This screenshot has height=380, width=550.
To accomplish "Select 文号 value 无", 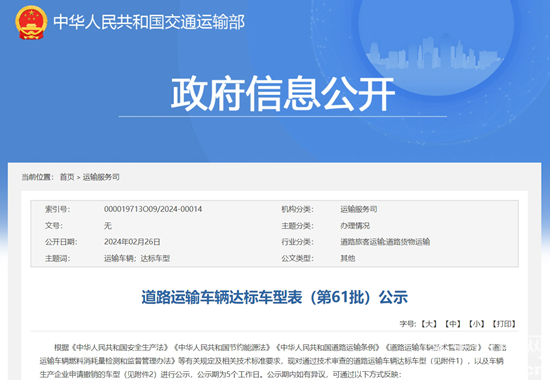I will tap(108, 226).
